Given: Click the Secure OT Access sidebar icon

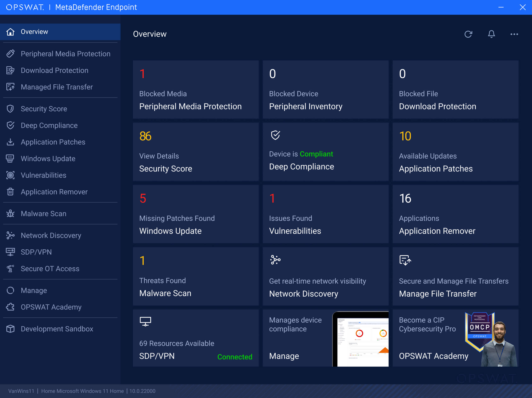Looking at the screenshot, I should point(11,268).
